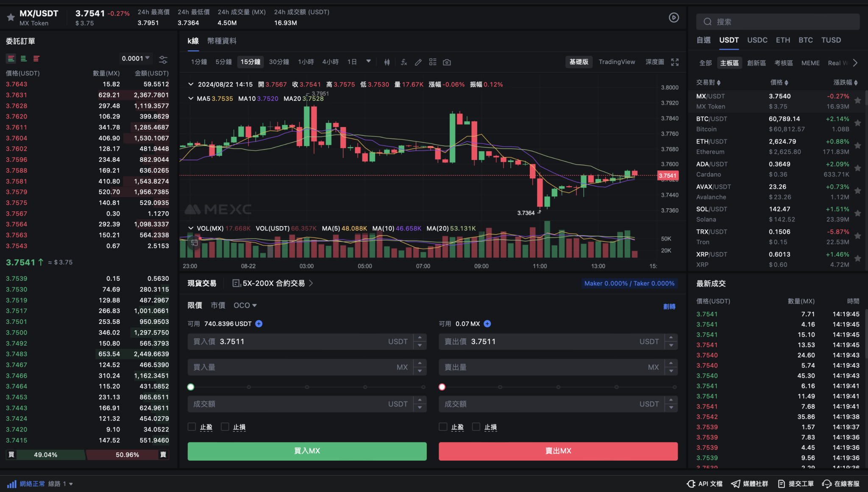The width and height of the screenshot is (868, 492).
Task: Add MX funds with plus icon
Action: coord(487,324)
